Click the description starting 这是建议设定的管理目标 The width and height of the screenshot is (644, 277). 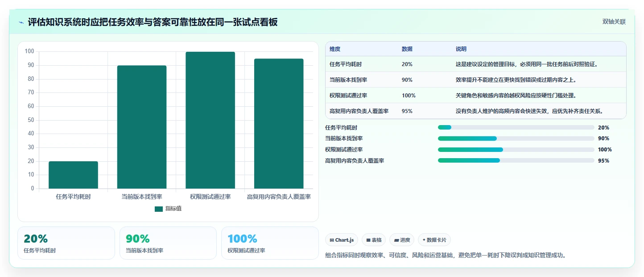(x=527, y=64)
